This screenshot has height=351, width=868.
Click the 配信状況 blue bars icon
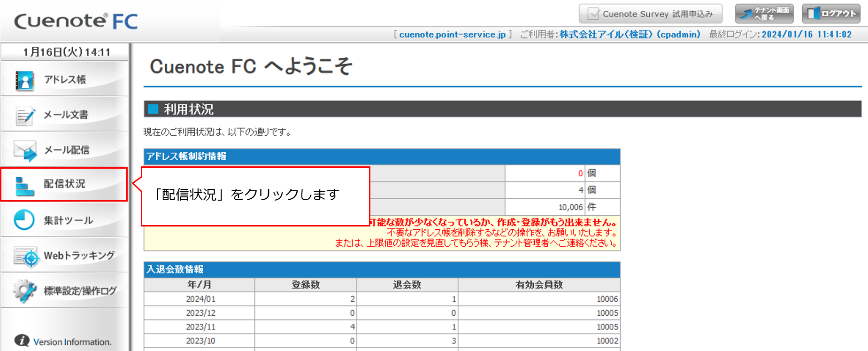[x=24, y=186]
